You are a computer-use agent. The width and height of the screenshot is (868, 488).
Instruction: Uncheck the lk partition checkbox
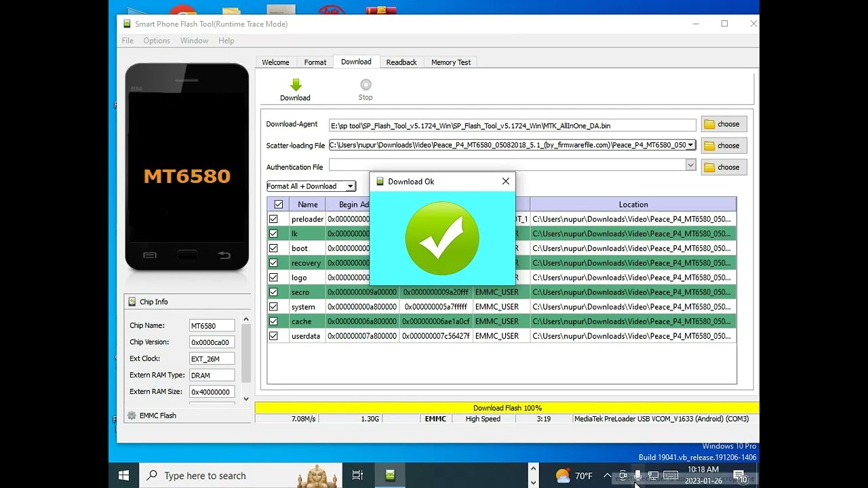pyautogui.click(x=273, y=233)
